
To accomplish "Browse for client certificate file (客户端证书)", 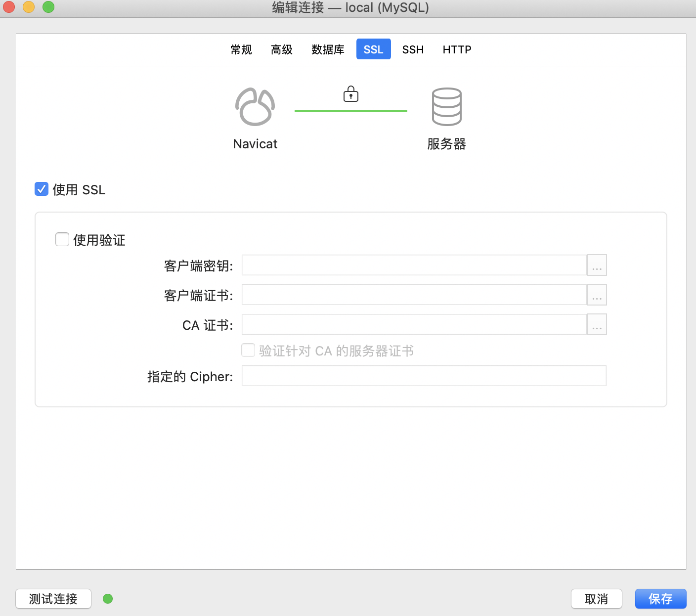I will (x=597, y=295).
